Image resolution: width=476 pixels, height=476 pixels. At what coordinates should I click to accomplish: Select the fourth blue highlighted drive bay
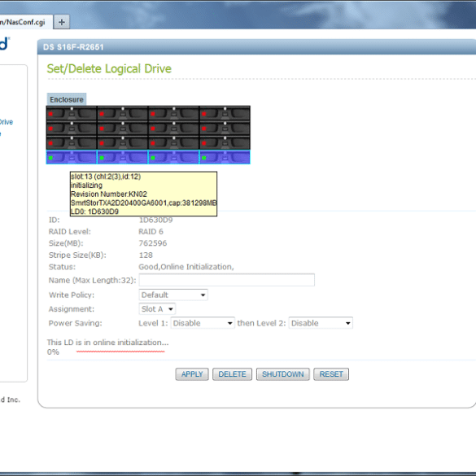225,157
